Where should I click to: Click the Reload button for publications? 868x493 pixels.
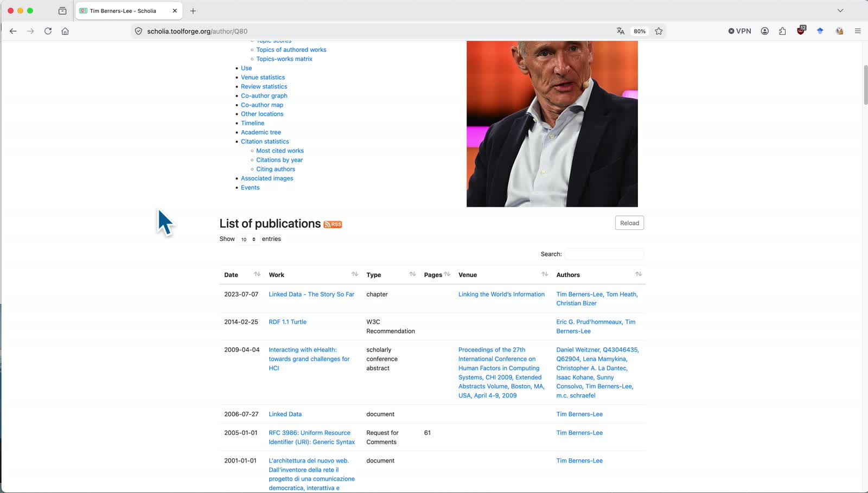[x=629, y=223]
